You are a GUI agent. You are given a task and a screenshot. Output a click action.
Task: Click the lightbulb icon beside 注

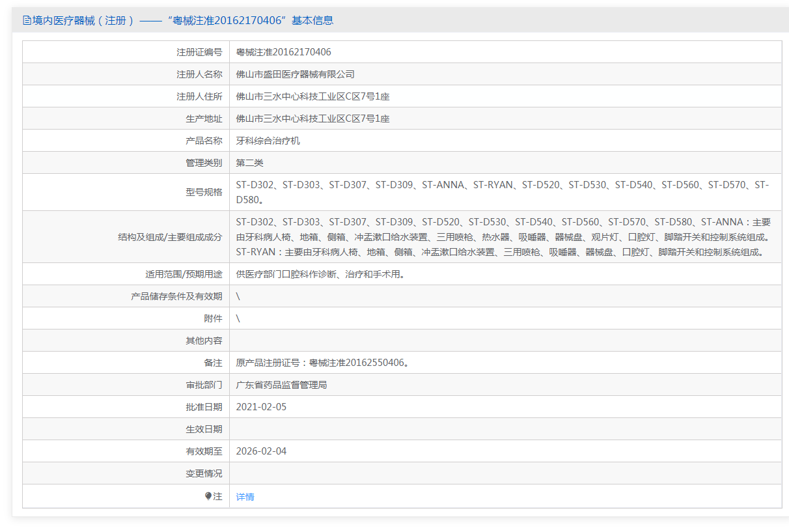(208, 496)
